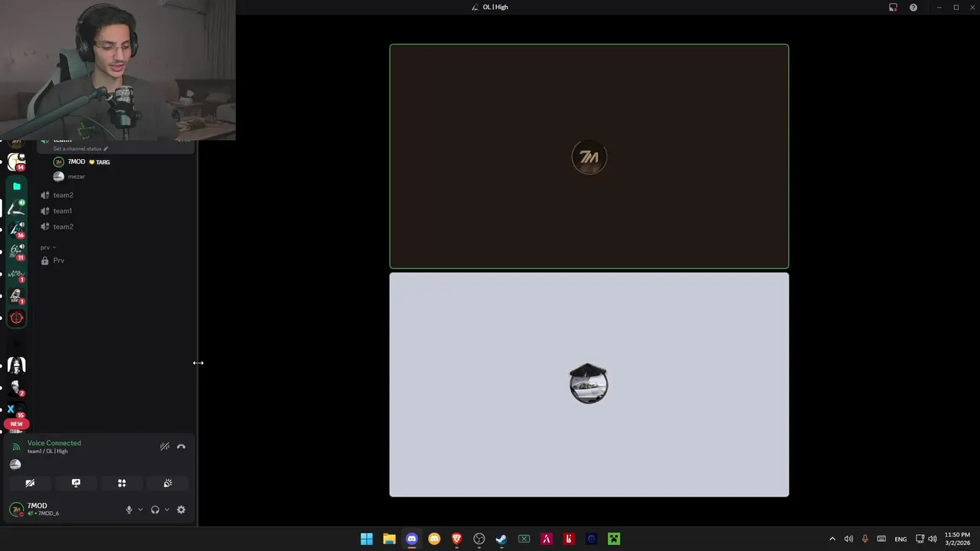
Task: Open red circular emblem server icon
Action: [x=17, y=318]
